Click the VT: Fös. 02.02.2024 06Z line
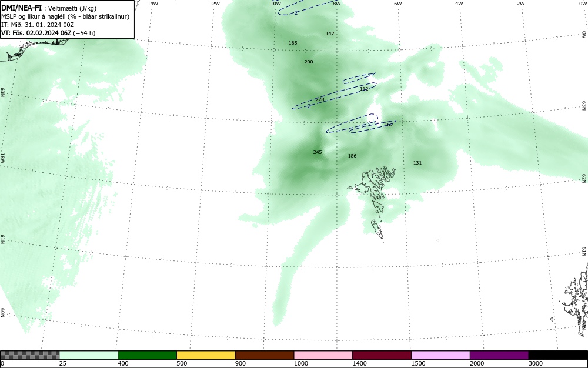The width and height of the screenshot is (588, 368). coord(48,33)
